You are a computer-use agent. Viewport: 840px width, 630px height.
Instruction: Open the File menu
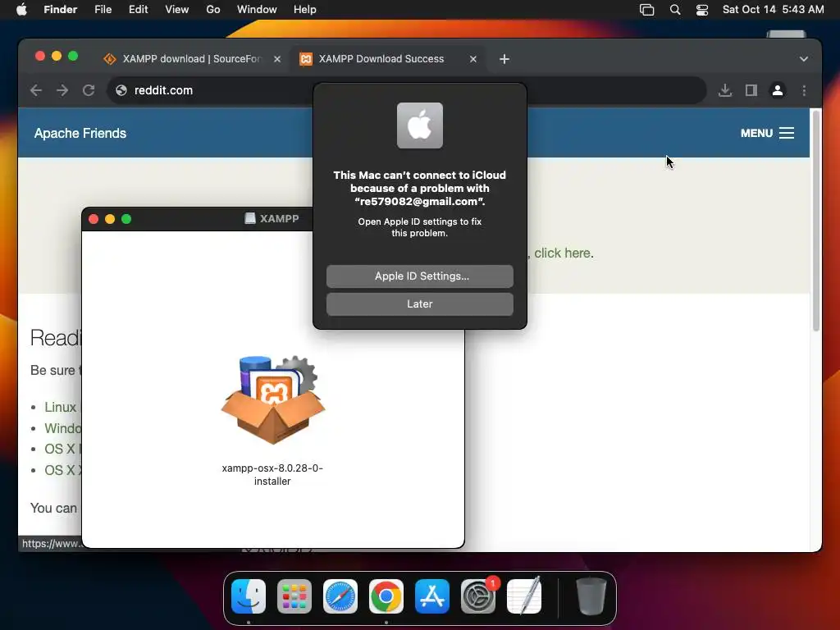point(103,10)
